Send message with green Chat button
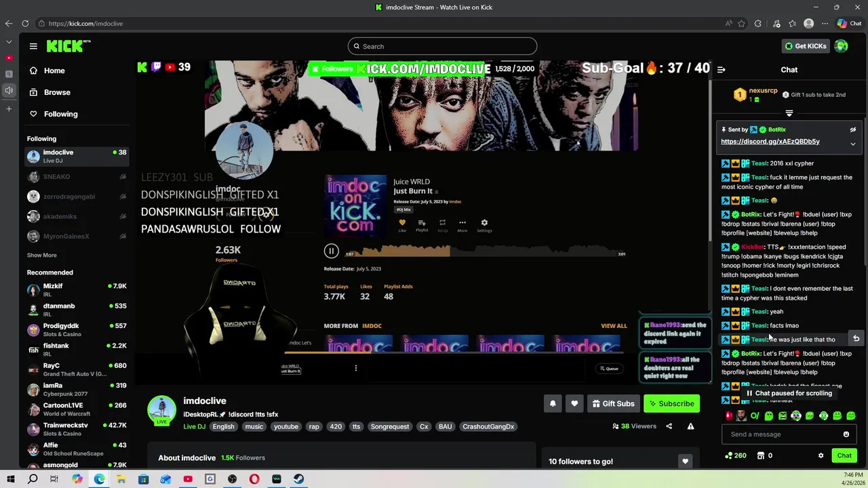868x488 pixels. click(x=844, y=455)
